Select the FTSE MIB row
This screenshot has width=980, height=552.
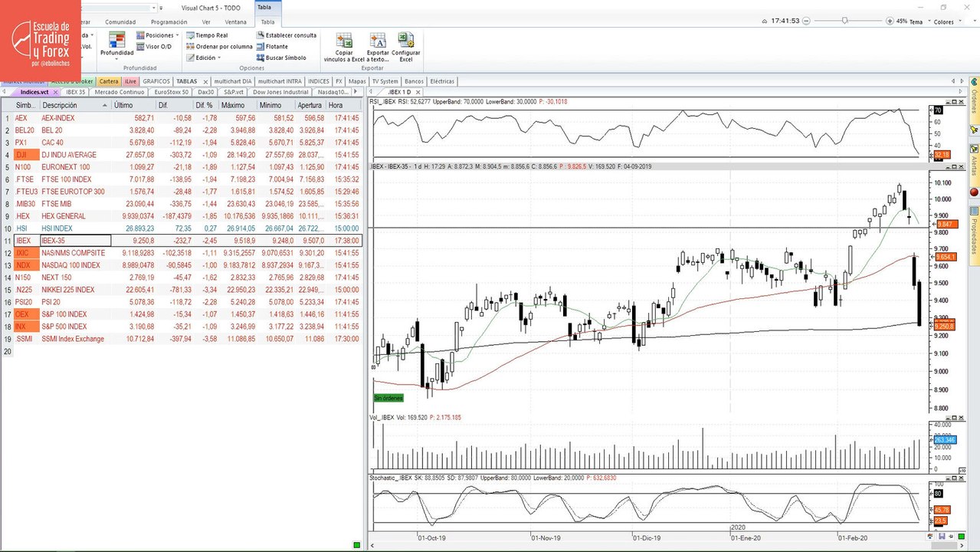coord(181,204)
